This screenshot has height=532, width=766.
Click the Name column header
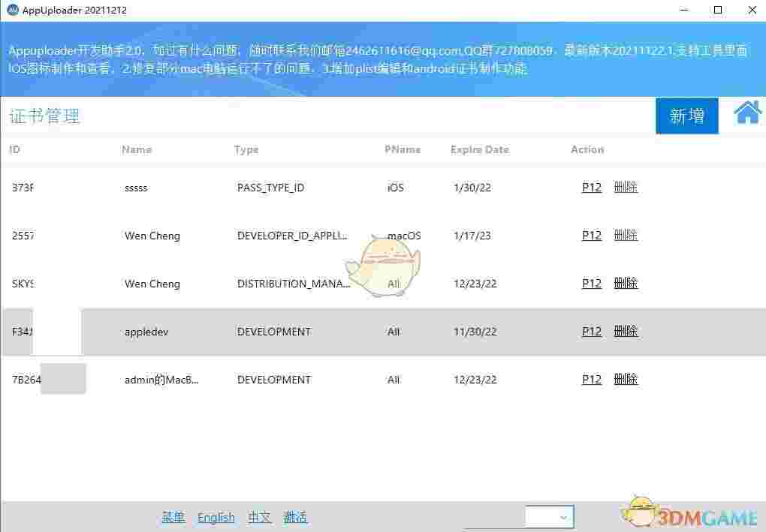coord(136,149)
